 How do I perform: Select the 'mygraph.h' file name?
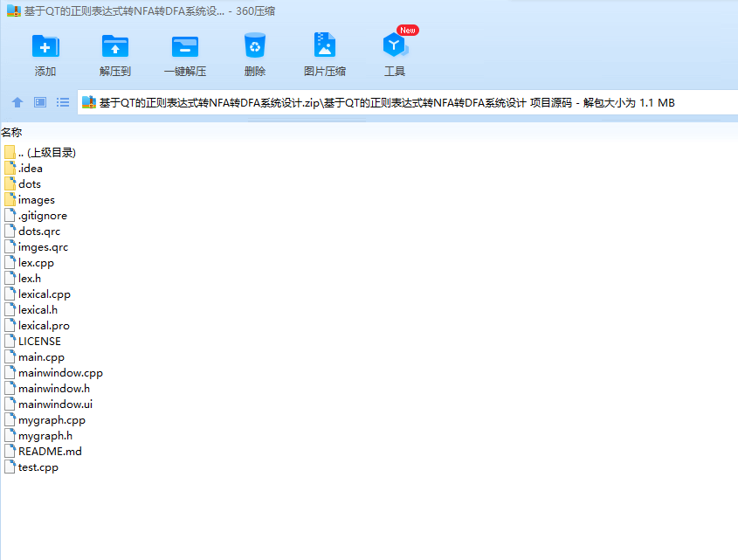(45, 436)
